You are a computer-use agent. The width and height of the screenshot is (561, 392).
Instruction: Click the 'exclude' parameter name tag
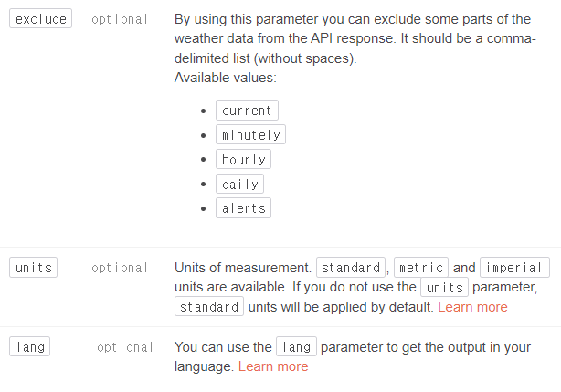[x=40, y=19]
